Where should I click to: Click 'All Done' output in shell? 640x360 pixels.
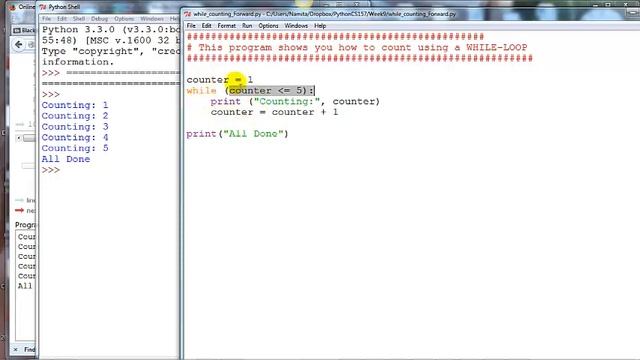[x=66, y=159]
